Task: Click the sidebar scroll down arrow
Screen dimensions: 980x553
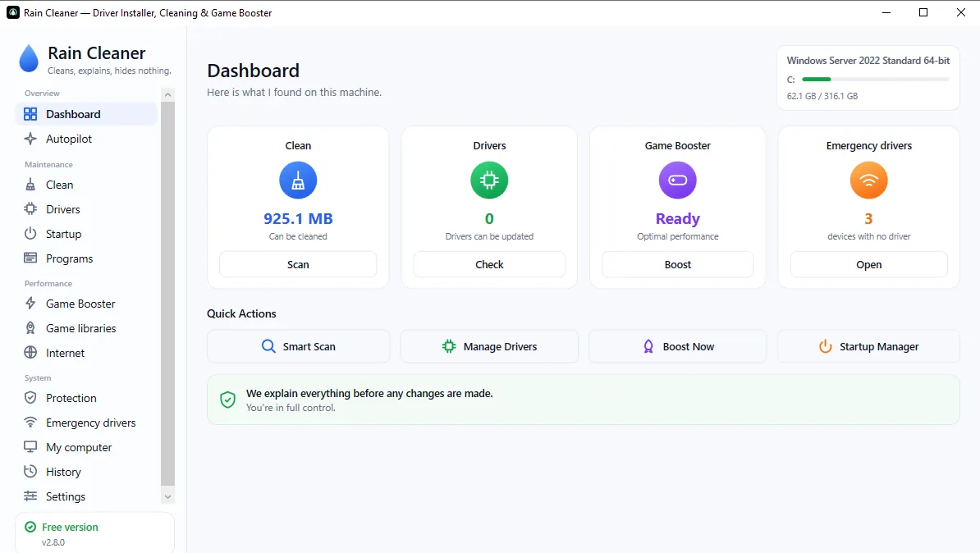Action: [167, 496]
